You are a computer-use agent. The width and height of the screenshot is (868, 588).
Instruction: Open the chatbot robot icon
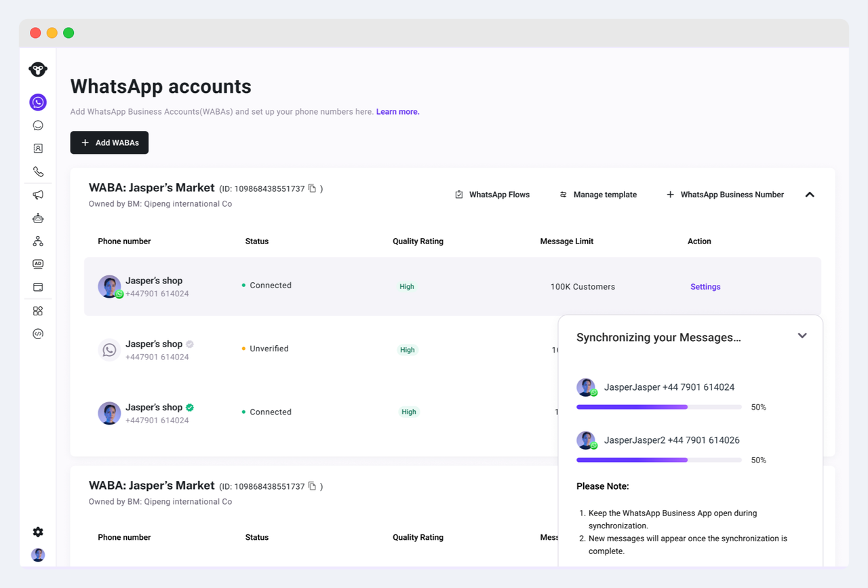38,218
